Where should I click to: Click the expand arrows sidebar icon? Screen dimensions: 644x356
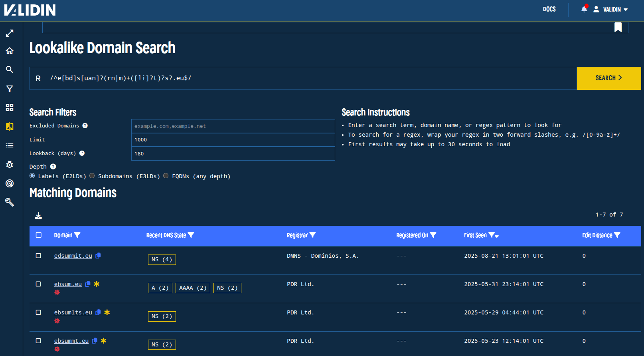pyautogui.click(x=10, y=33)
